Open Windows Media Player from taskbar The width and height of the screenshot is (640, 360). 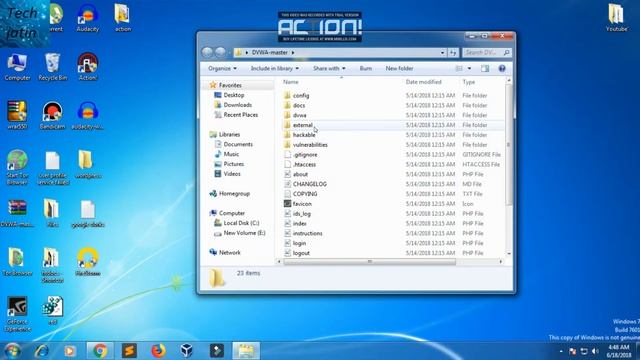pos(70,351)
